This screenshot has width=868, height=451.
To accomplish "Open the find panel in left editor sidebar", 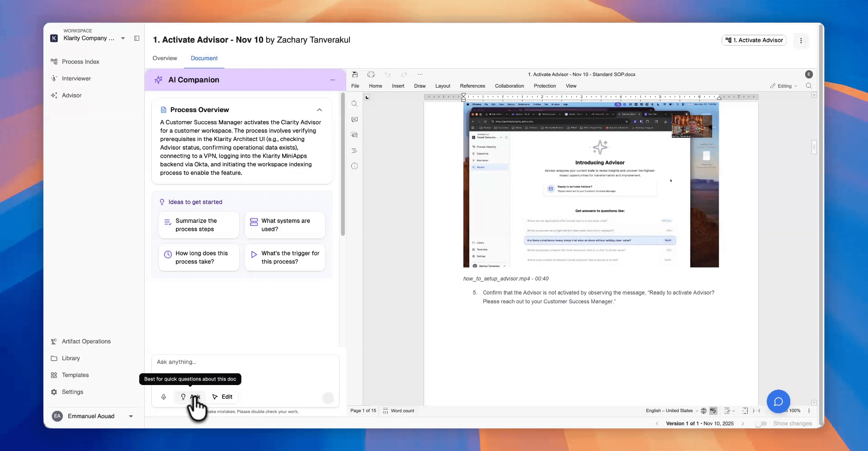I will [354, 104].
